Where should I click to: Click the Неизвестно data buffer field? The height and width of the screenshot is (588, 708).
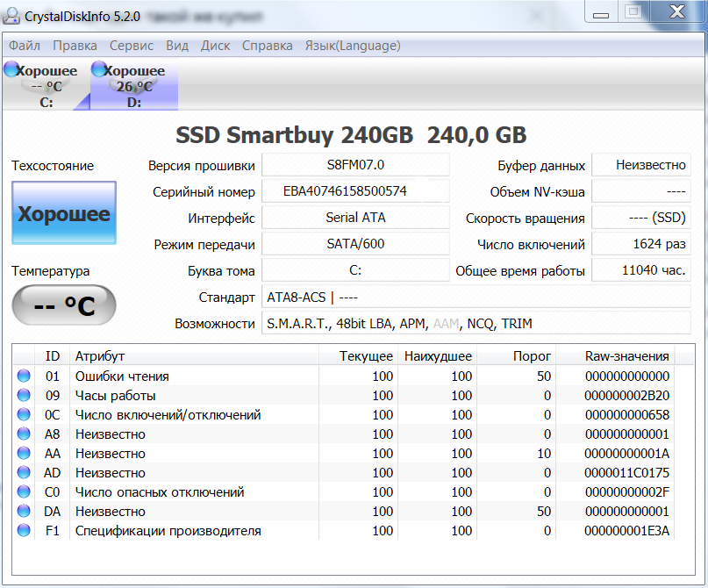[641, 165]
